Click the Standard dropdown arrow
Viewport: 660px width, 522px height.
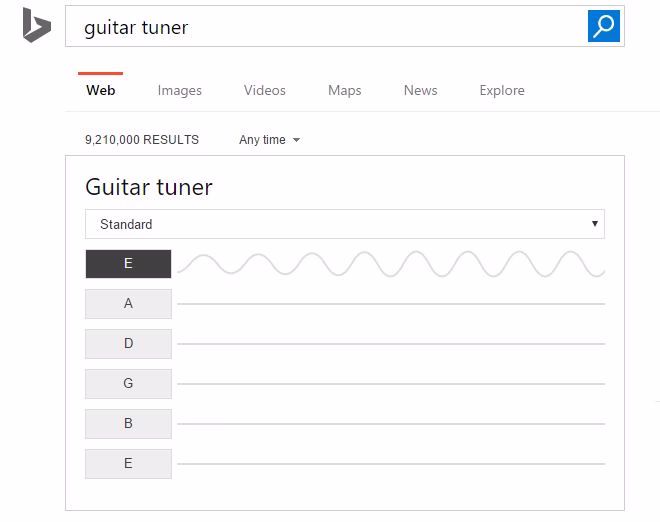pyautogui.click(x=594, y=224)
